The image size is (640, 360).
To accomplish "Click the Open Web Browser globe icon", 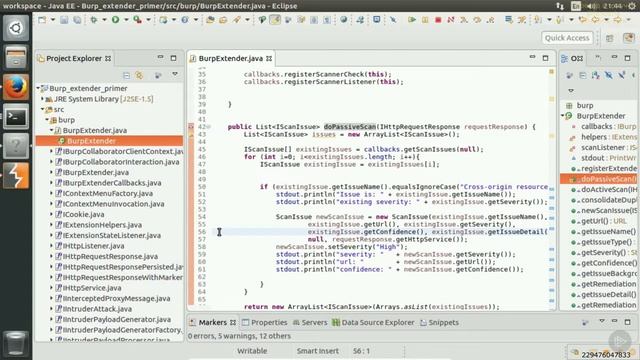I will coord(344,20).
